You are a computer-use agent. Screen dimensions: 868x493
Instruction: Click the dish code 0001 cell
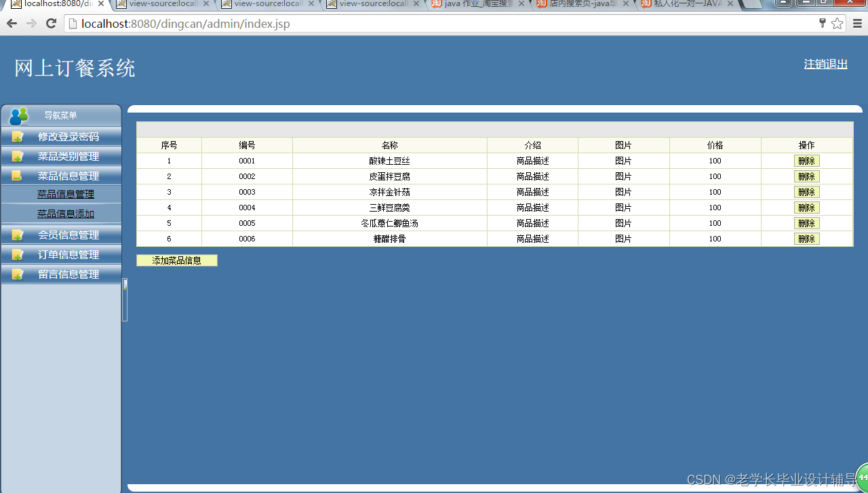(248, 161)
